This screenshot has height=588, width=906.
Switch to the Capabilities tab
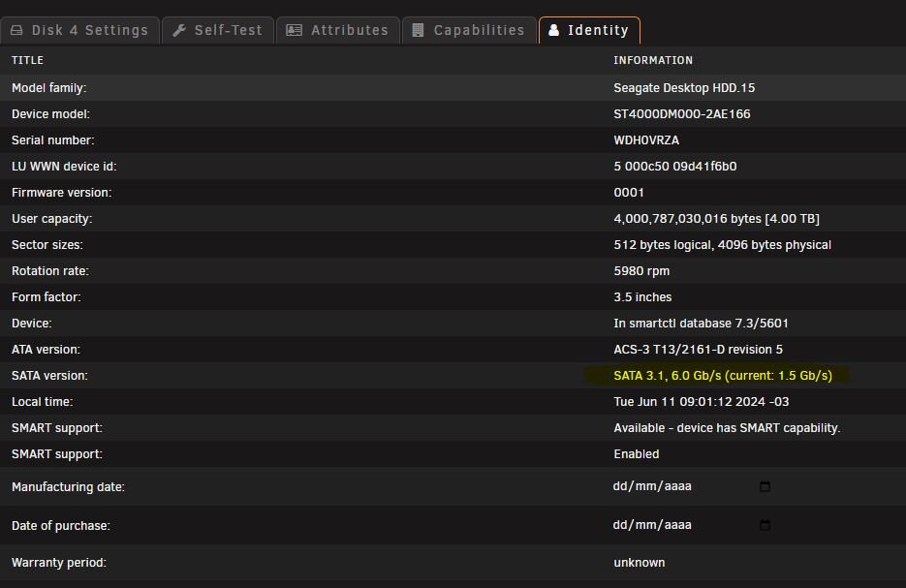pyautogui.click(x=469, y=30)
